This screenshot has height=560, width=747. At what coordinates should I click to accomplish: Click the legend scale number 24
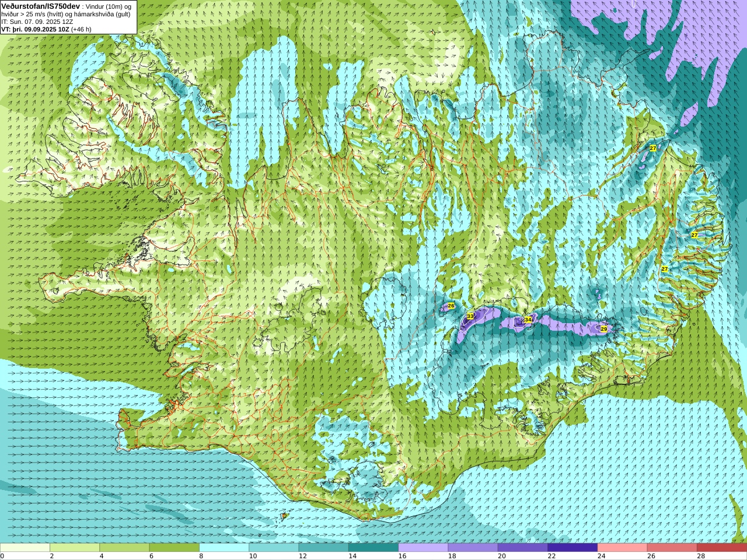(x=601, y=556)
